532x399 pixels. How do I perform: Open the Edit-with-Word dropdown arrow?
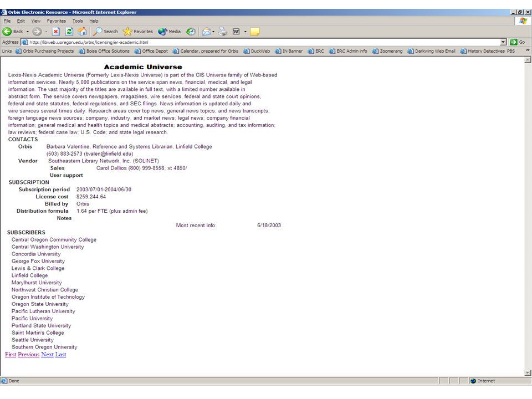[245, 32]
